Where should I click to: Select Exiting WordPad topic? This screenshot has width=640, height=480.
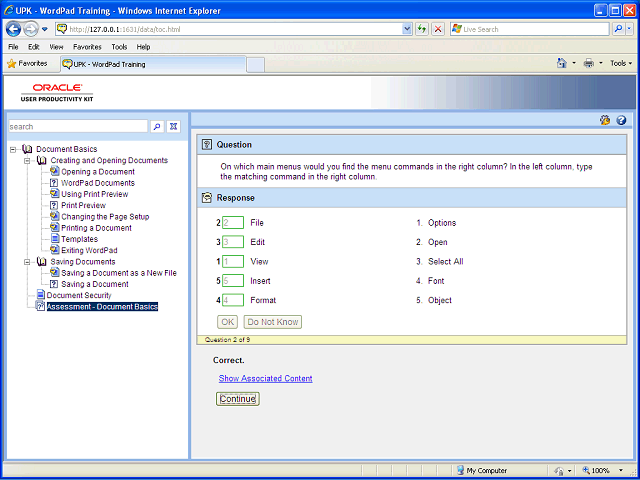89,250
